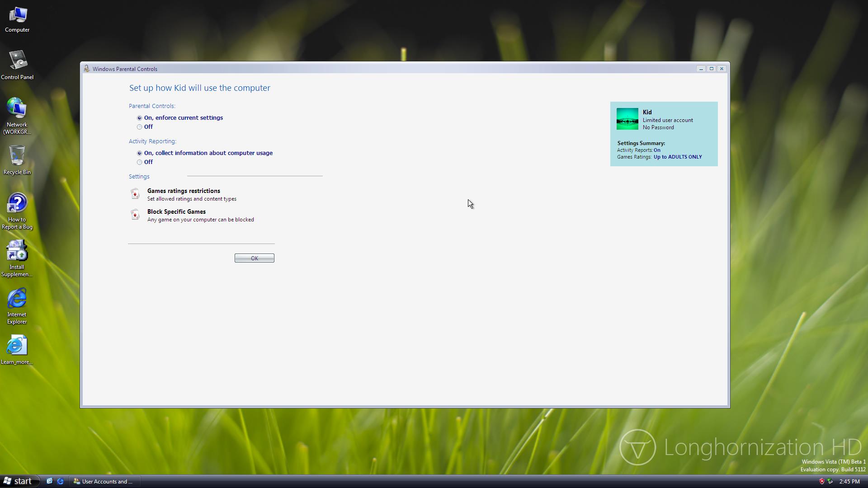
Task: Open Block Specific Games link
Action: tap(176, 211)
